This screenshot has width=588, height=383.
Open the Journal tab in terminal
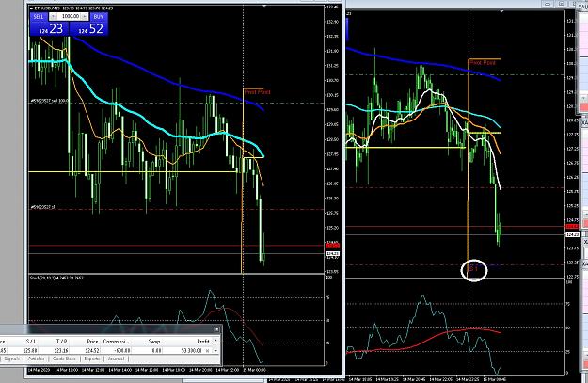(116, 359)
